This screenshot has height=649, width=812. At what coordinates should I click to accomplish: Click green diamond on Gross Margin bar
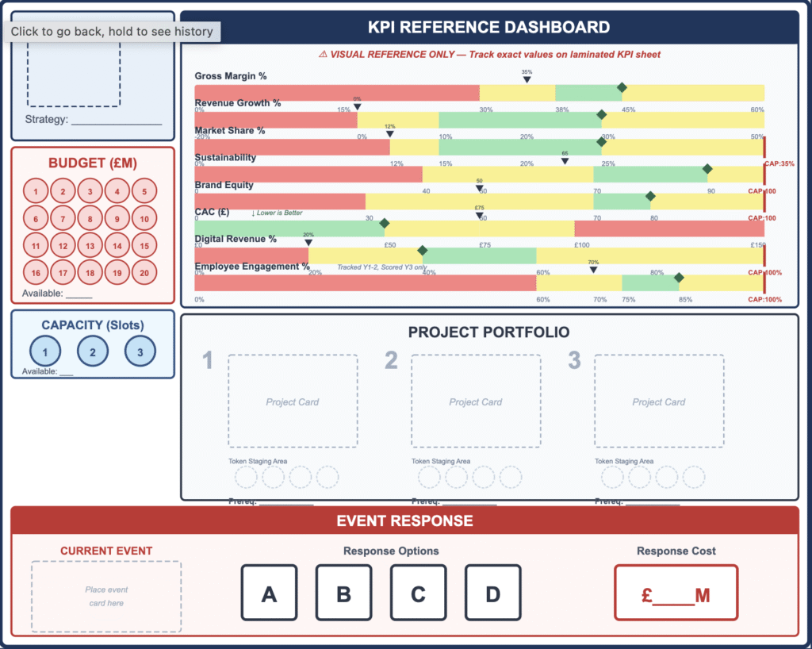[622, 87]
